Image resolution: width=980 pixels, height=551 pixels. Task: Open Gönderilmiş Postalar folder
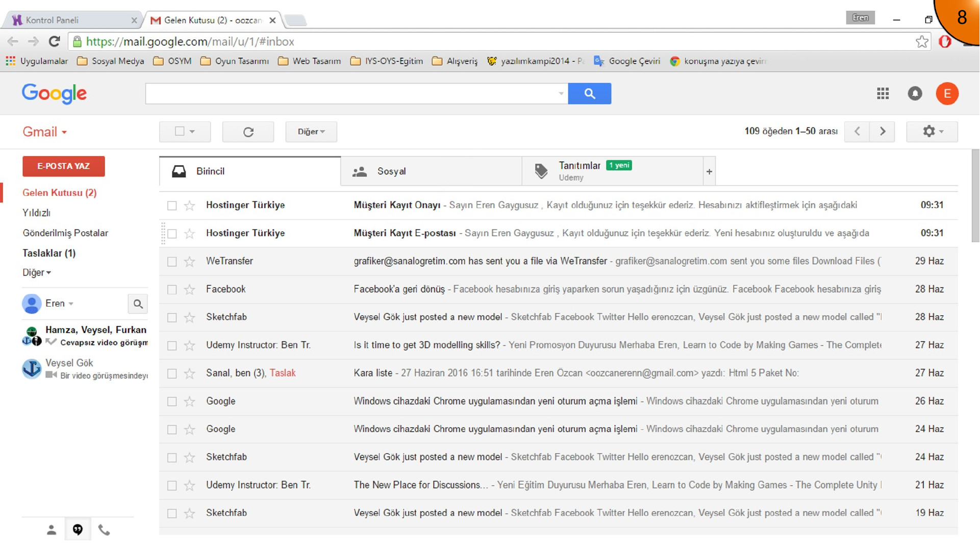65,233
